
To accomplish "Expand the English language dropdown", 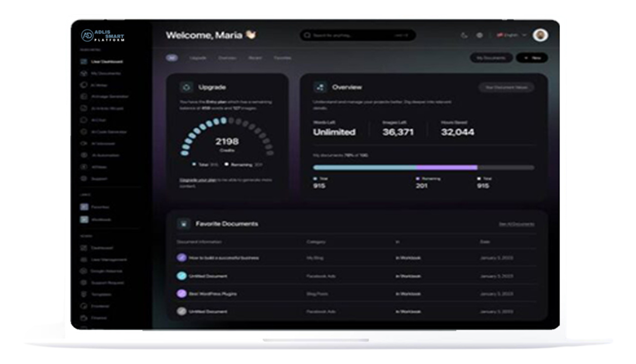I will pyautogui.click(x=511, y=35).
